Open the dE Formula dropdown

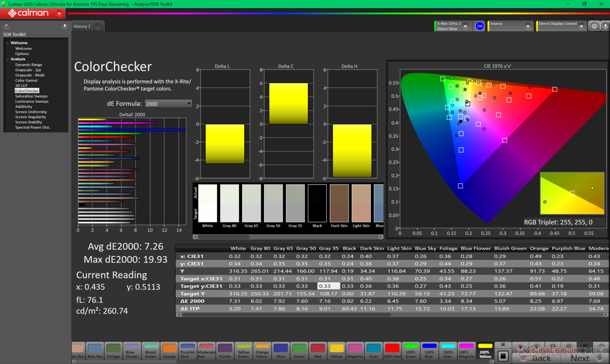coord(168,104)
